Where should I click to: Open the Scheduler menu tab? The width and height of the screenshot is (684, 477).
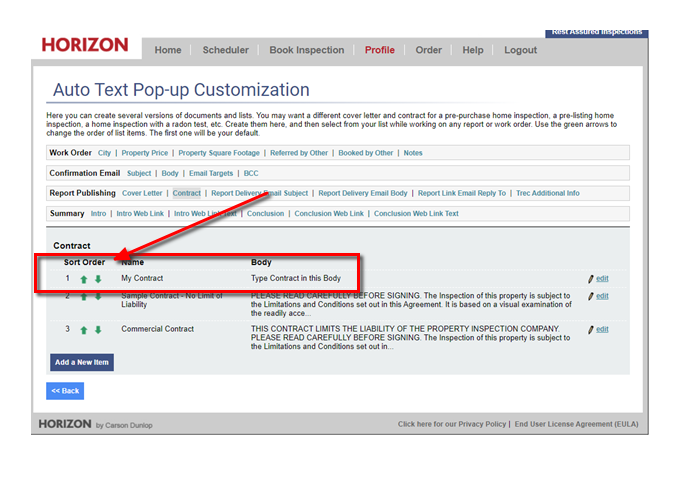[225, 50]
